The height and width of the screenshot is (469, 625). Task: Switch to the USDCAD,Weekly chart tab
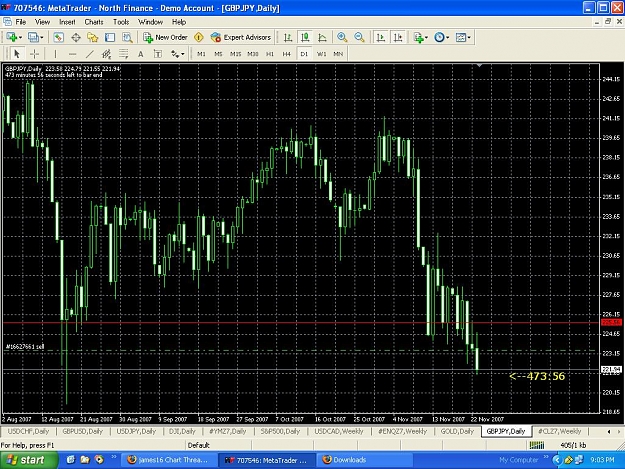point(339,431)
